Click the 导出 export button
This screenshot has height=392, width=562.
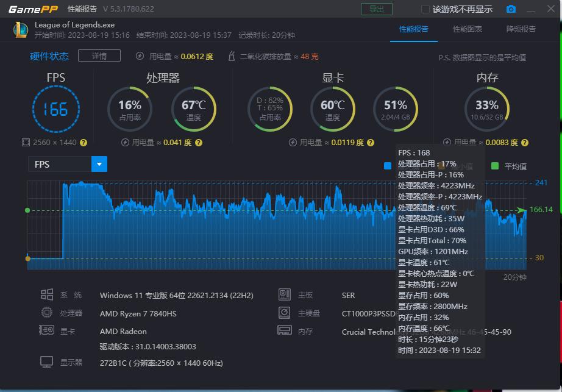tap(376, 9)
